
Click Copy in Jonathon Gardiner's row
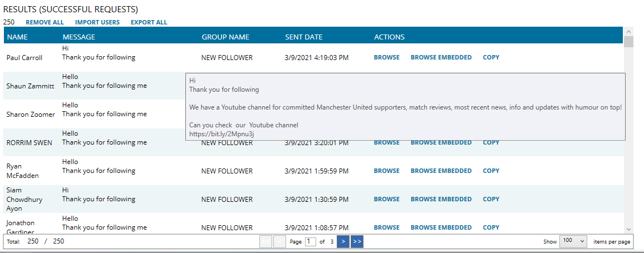click(x=491, y=227)
